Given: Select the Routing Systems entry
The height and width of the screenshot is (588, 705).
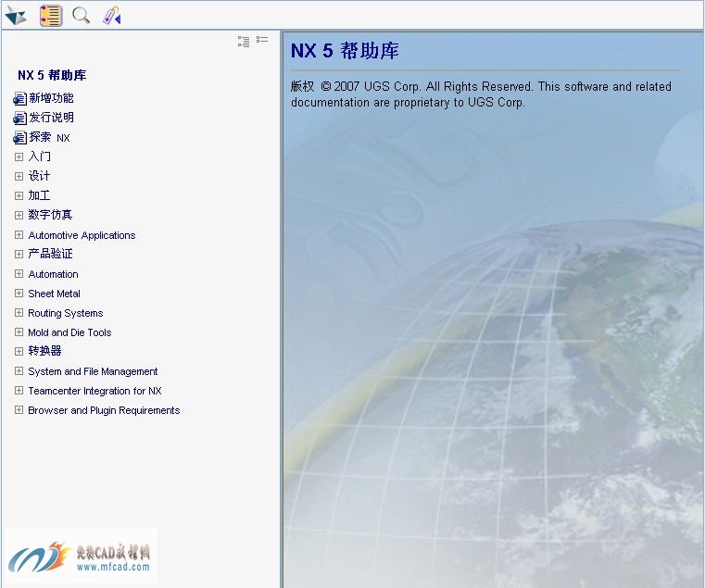Looking at the screenshot, I should [x=66, y=313].
